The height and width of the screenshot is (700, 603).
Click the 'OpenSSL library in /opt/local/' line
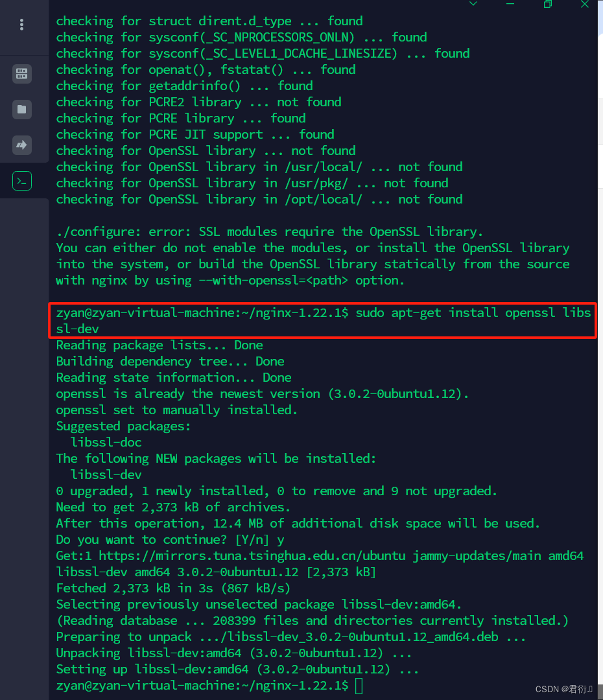point(259,199)
